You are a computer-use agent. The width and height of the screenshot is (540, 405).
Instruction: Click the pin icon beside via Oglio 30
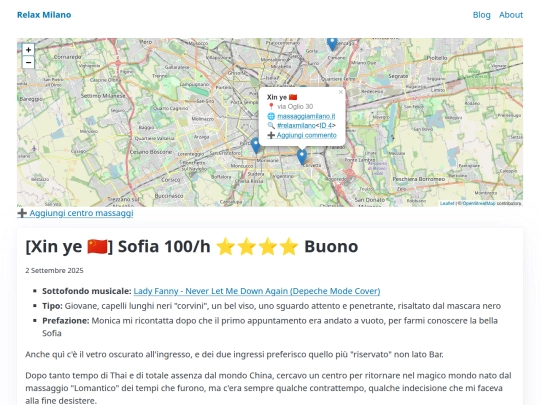pyautogui.click(x=271, y=106)
